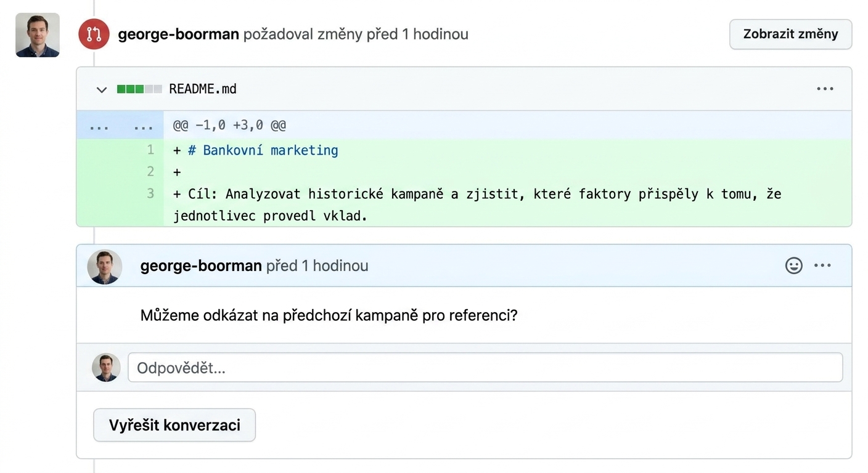
Task: Open the george-boorman profile link in the review header
Action: [x=179, y=34]
